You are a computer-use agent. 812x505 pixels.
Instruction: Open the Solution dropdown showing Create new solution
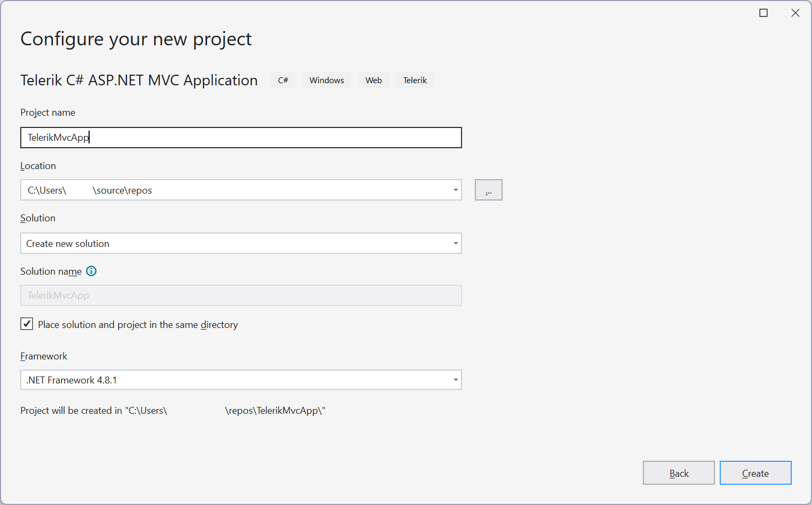tap(455, 243)
